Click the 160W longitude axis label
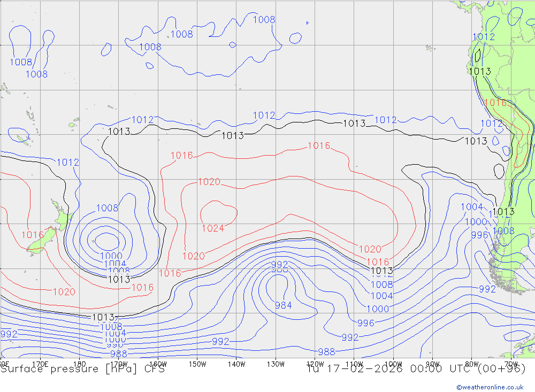Image resolution: width=535 pixels, height=392 pixels. point(158,364)
